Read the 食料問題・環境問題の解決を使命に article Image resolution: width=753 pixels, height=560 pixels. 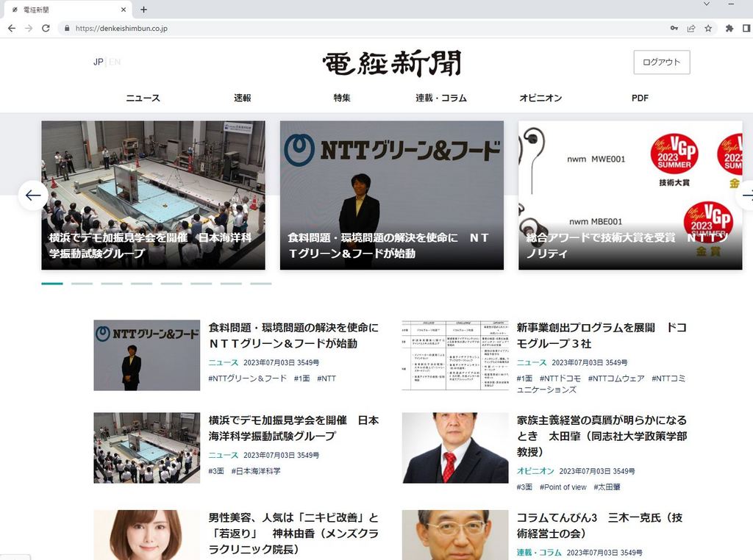click(293, 335)
